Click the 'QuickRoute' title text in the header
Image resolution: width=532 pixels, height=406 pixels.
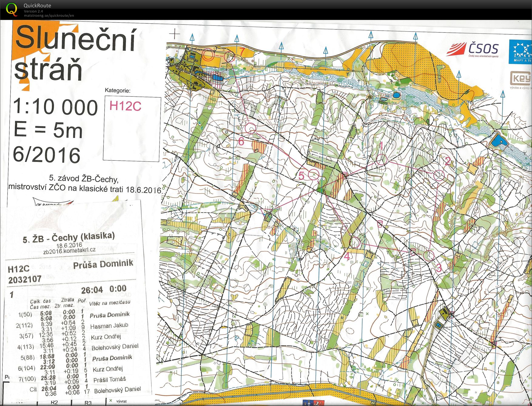[37, 5]
